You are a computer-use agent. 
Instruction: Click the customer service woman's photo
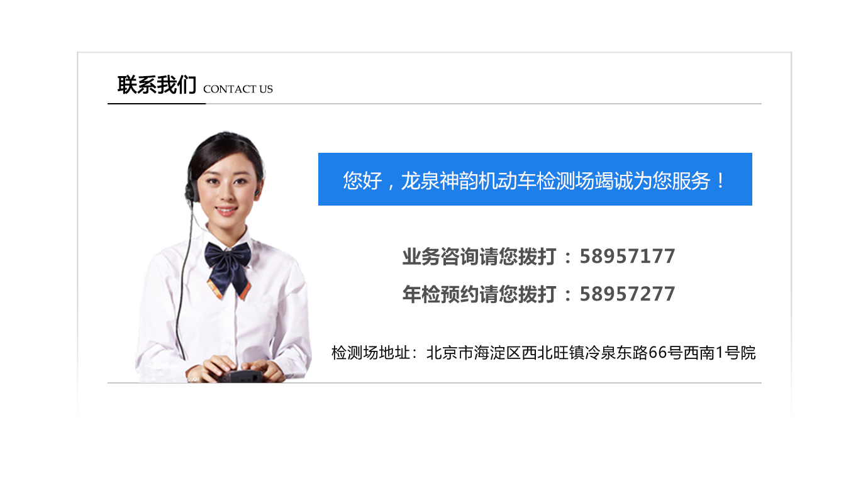click(223, 257)
